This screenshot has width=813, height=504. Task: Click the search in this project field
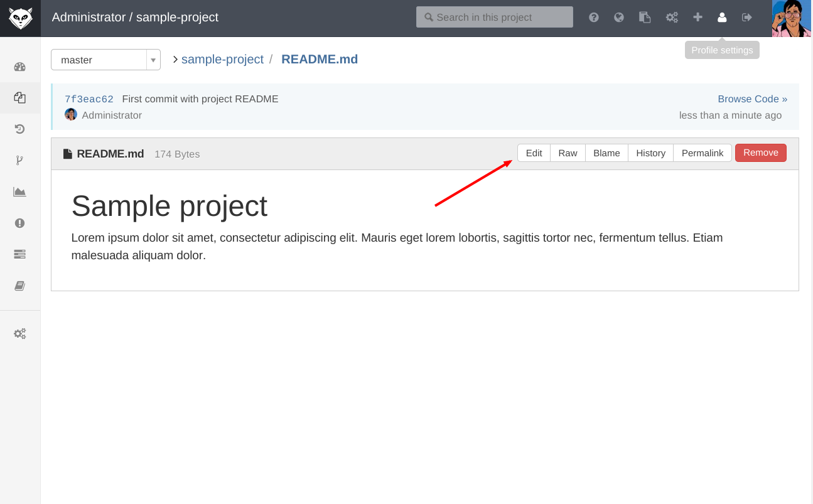click(x=494, y=17)
